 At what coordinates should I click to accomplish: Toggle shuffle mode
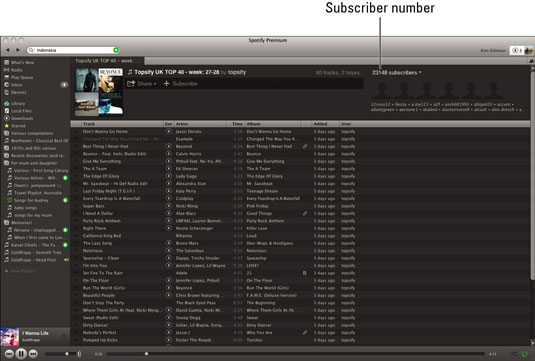(514, 354)
